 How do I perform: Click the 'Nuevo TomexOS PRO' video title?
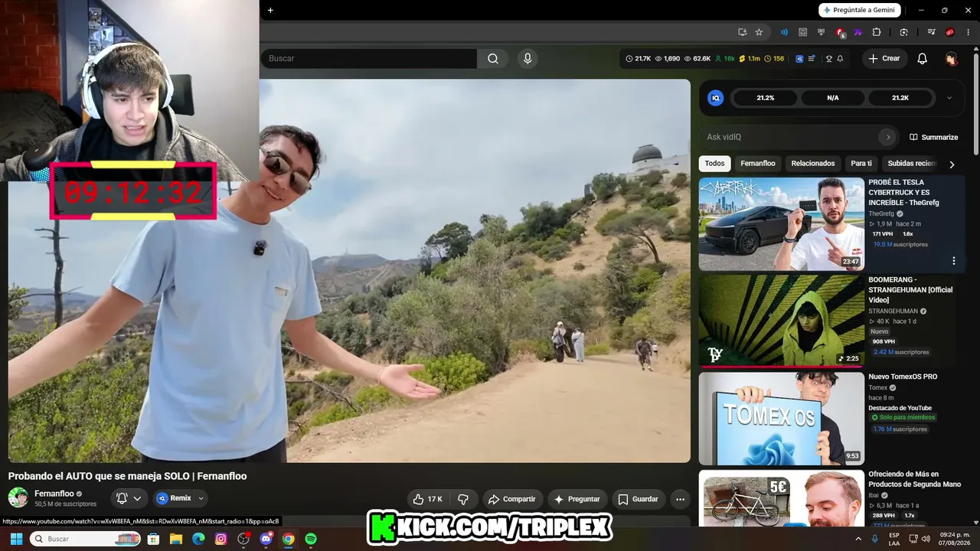[903, 377]
